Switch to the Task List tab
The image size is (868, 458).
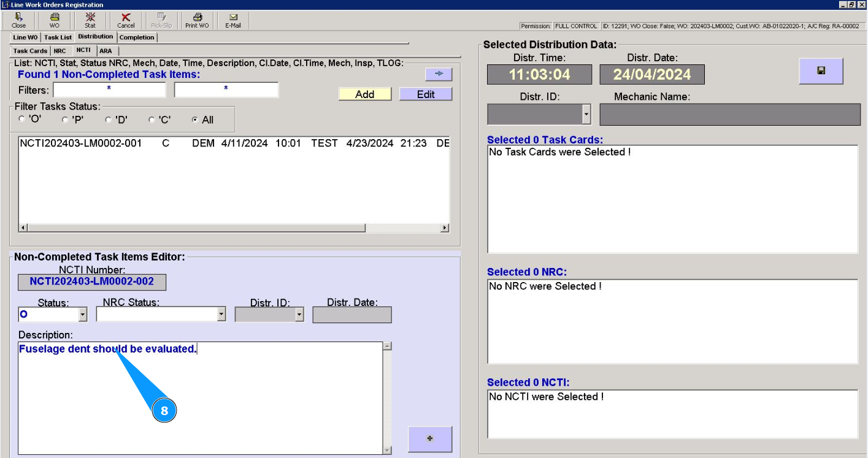coord(58,37)
